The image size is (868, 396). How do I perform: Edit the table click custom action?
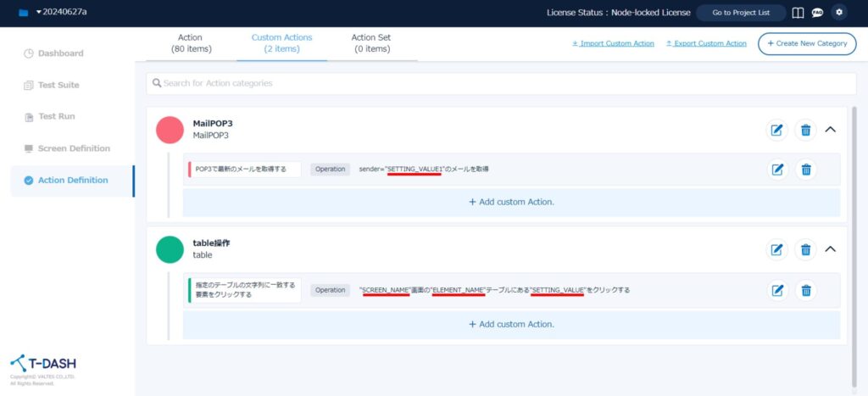[776, 290]
